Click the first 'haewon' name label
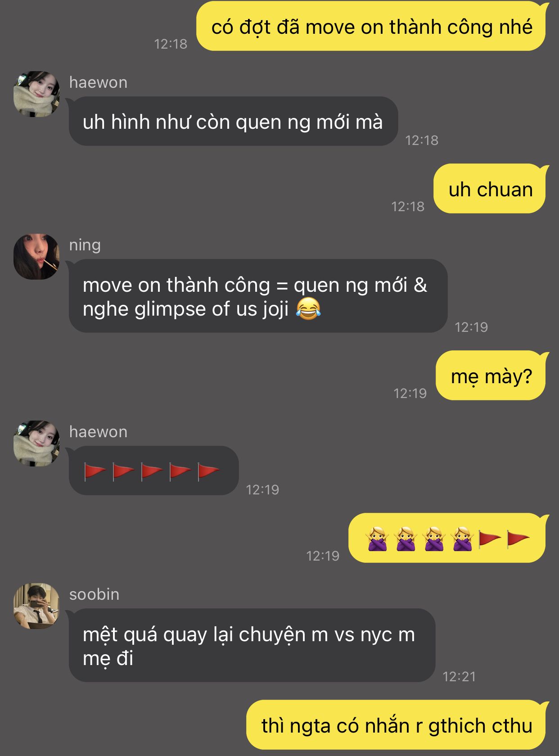The width and height of the screenshot is (559, 756). 99,82
